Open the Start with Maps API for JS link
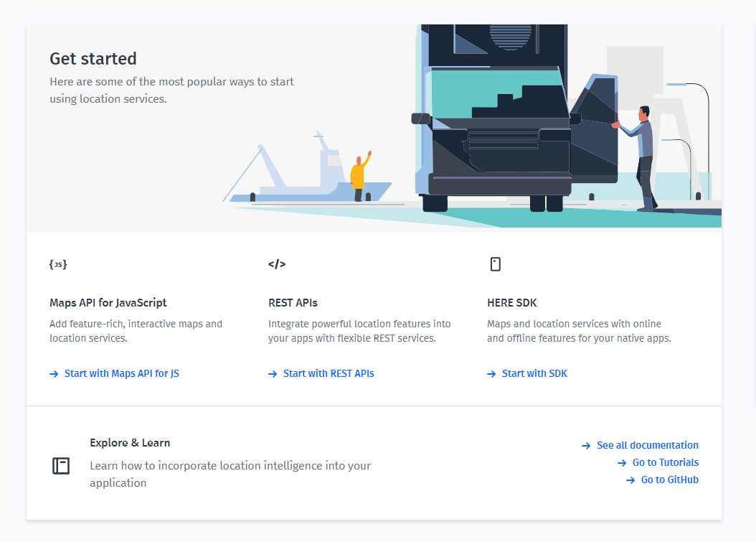The width and height of the screenshot is (756, 542). [122, 373]
